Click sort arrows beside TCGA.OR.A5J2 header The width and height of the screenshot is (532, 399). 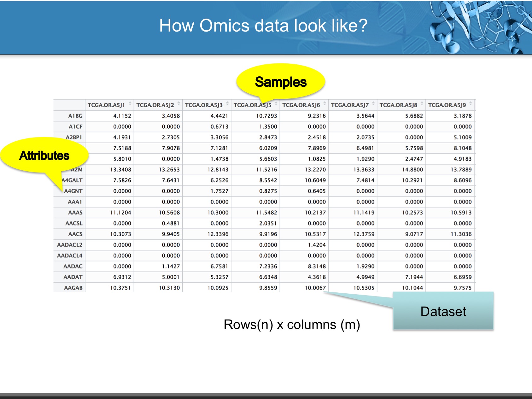[179, 104]
